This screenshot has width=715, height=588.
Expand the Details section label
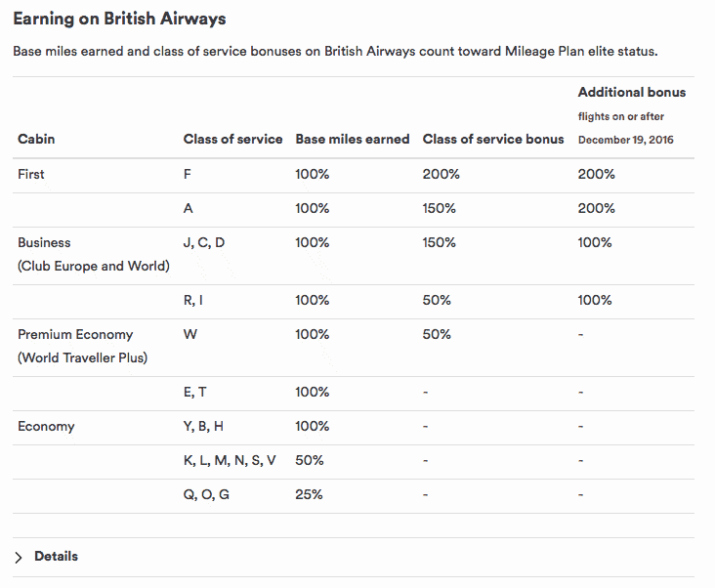coord(56,557)
